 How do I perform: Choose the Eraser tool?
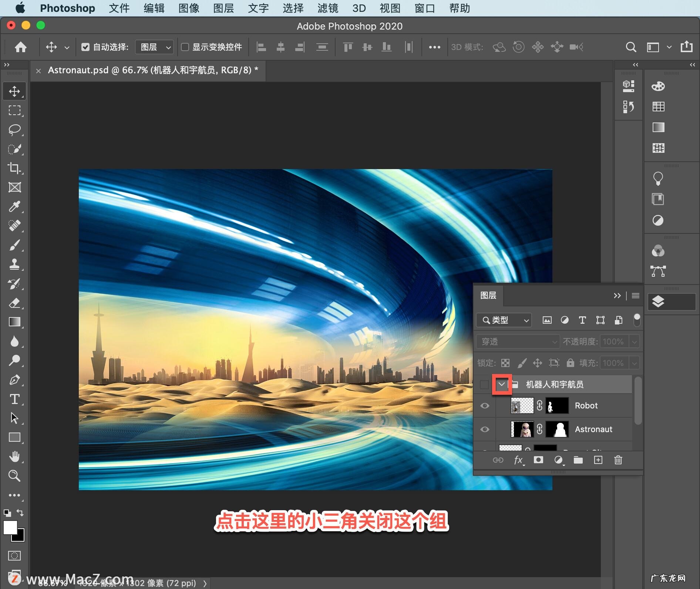pyautogui.click(x=14, y=303)
